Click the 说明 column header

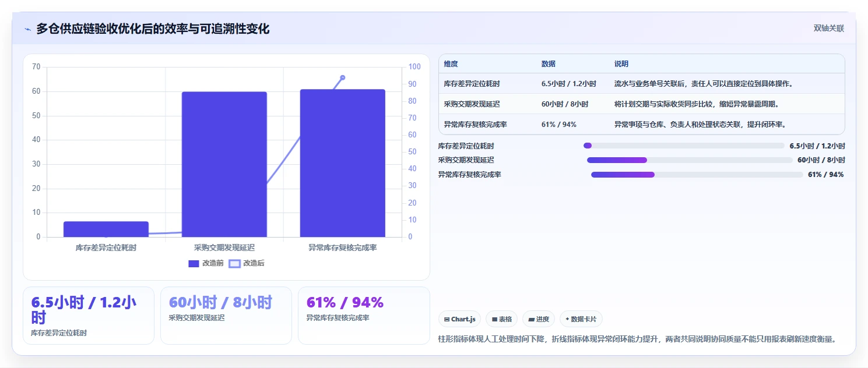[x=621, y=64]
